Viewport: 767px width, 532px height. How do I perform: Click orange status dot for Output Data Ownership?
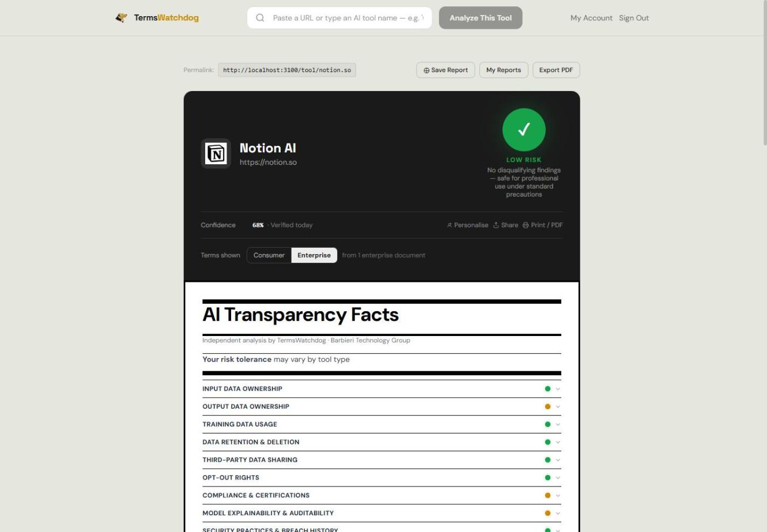click(547, 406)
